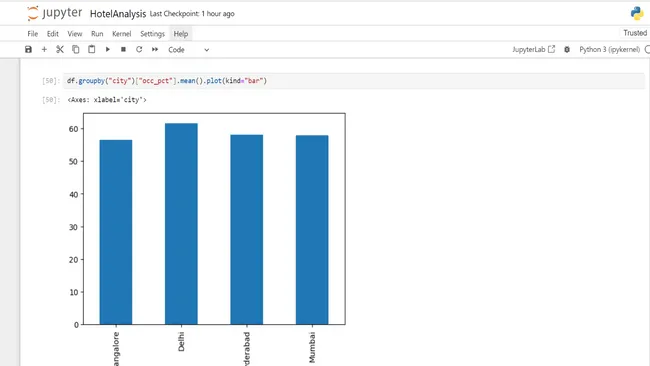Click the Mumbai bar in the chart

(312, 230)
